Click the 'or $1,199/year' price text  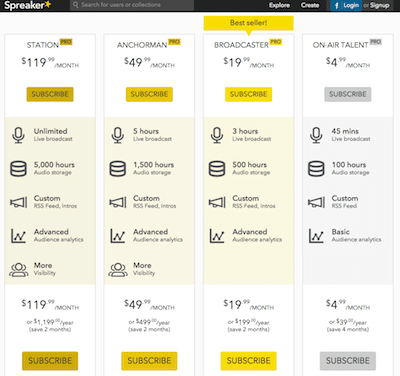pos(50,322)
